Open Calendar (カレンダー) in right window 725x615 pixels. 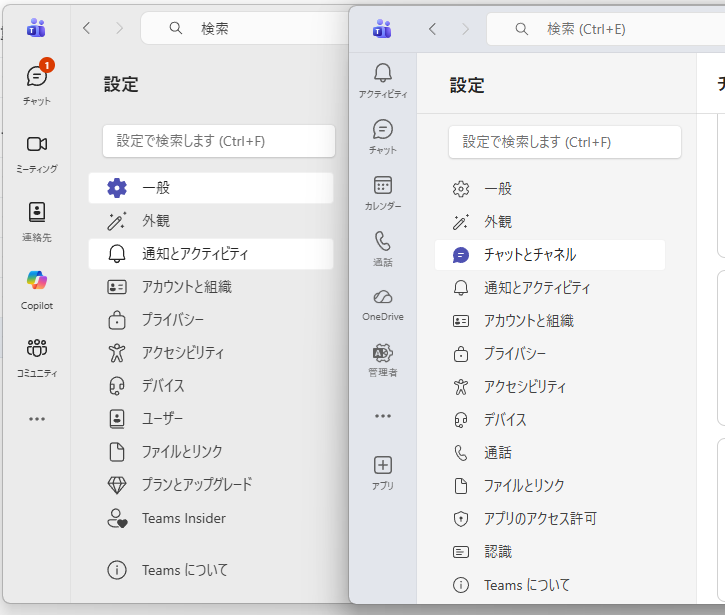pos(383,193)
